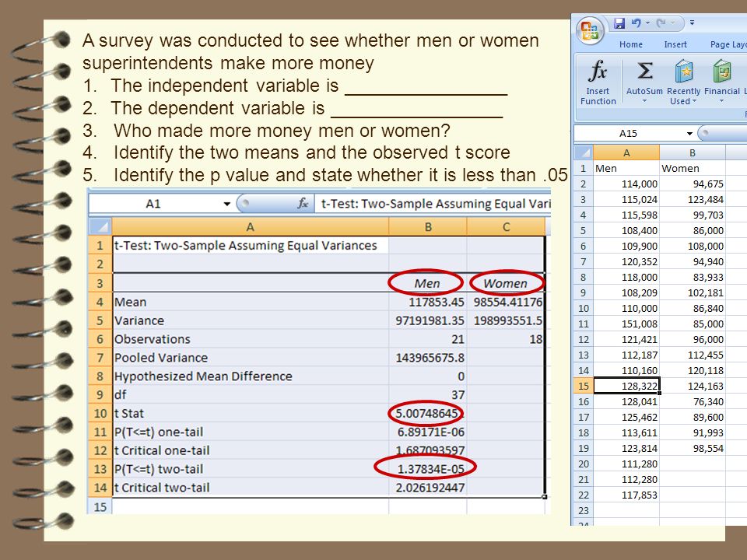Viewport: 747px width, 560px height.
Task: Open the Customize Quick Access Toolbar dropdown
Action: tap(693, 23)
